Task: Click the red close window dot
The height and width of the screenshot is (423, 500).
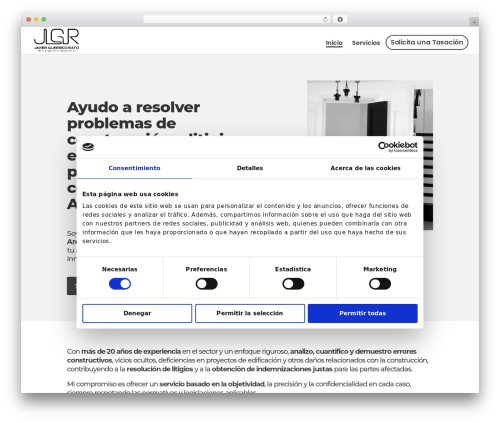Action: 29,20
